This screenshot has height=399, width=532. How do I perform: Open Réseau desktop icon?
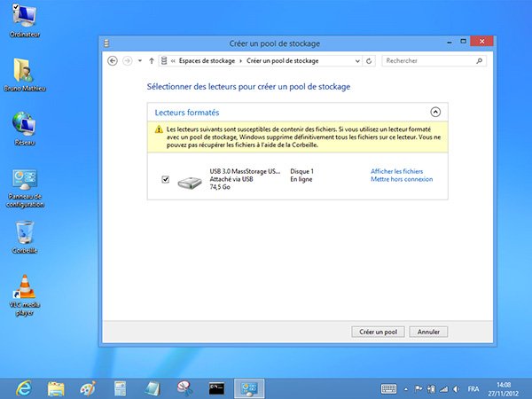[x=25, y=129]
